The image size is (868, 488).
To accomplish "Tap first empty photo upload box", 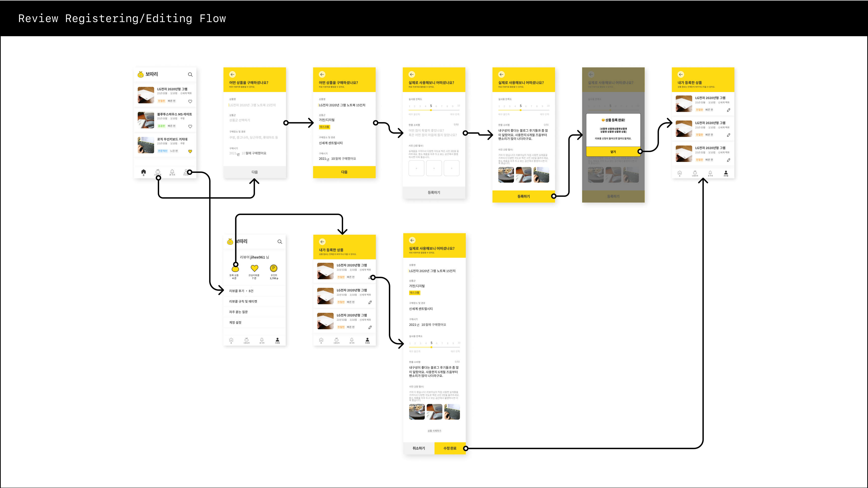I will (x=416, y=168).
